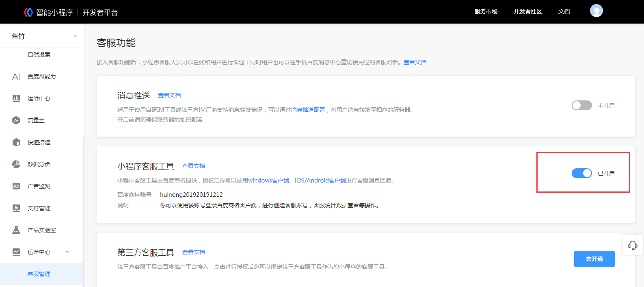The height and width of the screenshot is (287, 644).
Task: Click the windows客户端 download link
Action: 268,180
